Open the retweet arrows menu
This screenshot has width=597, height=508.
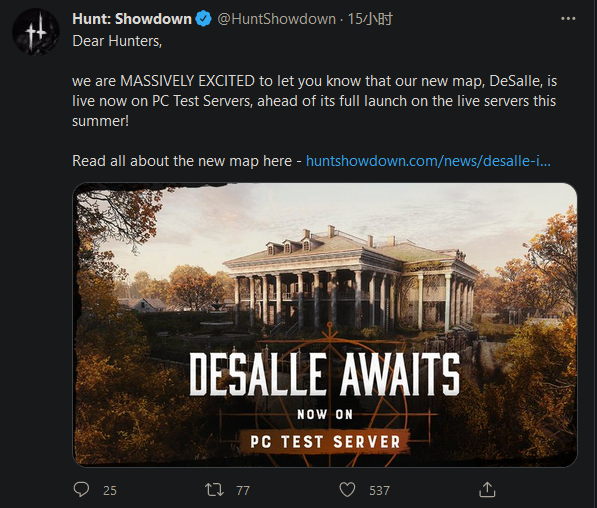coord(214,490)
